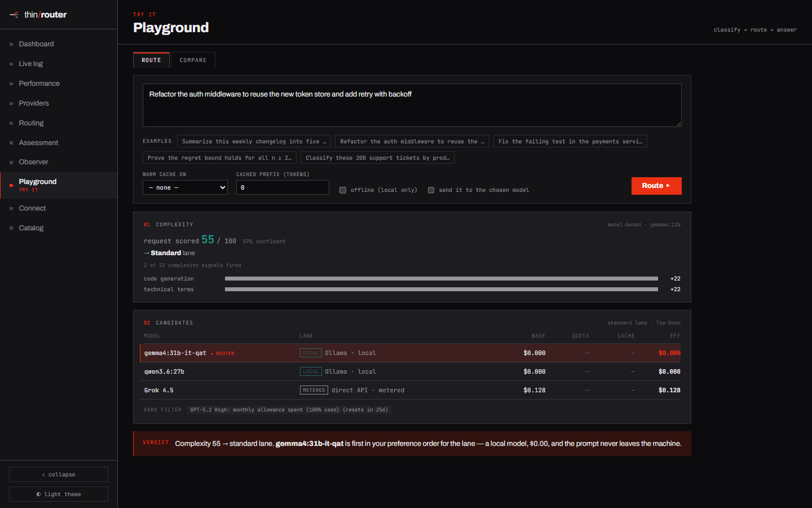
Task: Open the Providers section
Action: (59, 103)
